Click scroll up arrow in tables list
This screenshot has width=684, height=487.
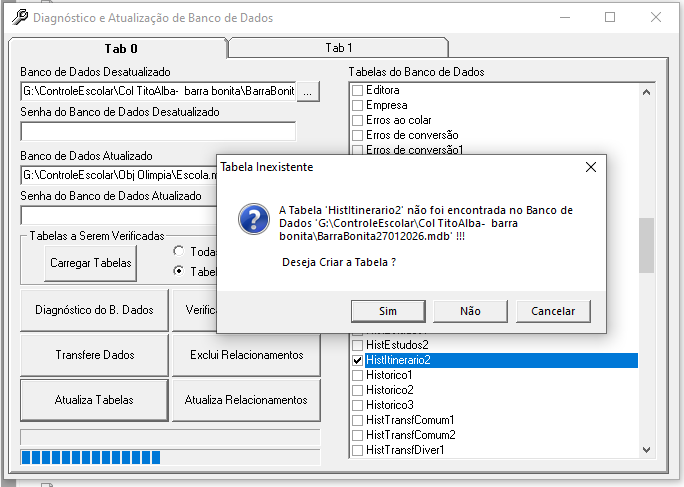[646, 92]
